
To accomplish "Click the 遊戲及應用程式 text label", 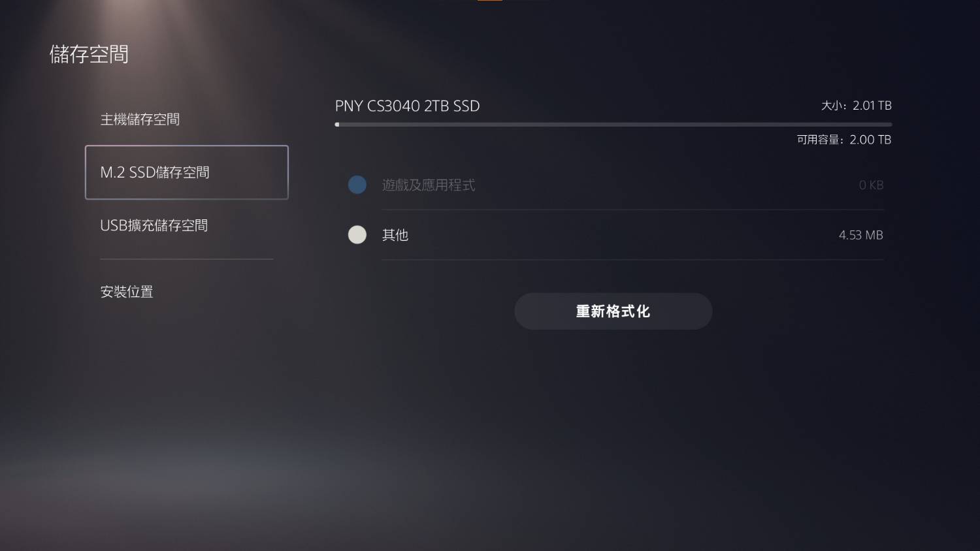I will click(x=429, y=185).
